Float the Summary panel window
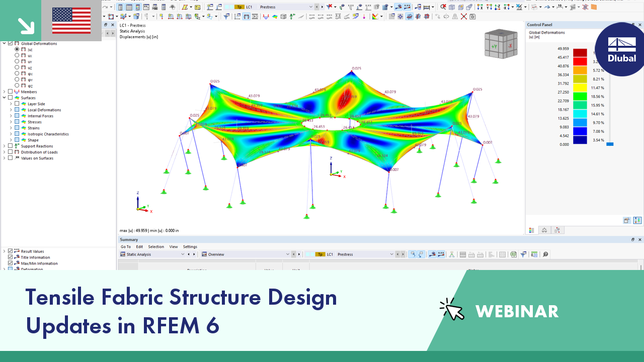This screenshot has width=644, height=362. click(633, 240)
